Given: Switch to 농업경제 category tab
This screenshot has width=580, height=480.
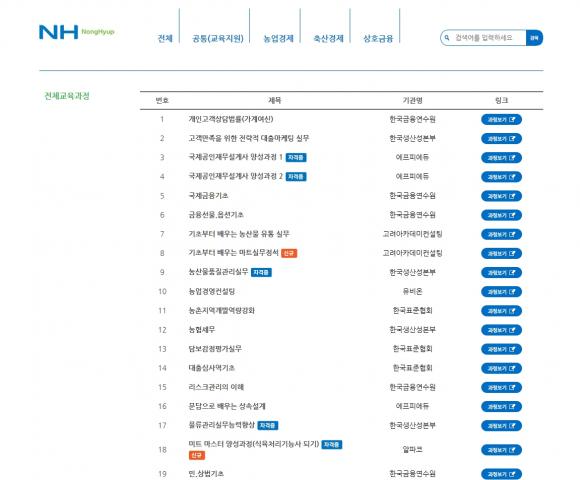Looking at the screenshot, I should tap(278, 38).
